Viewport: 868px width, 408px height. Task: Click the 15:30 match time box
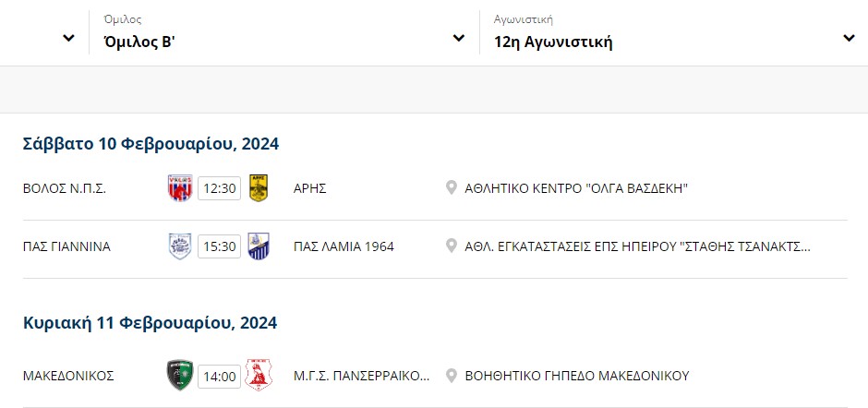click(219, 246)
